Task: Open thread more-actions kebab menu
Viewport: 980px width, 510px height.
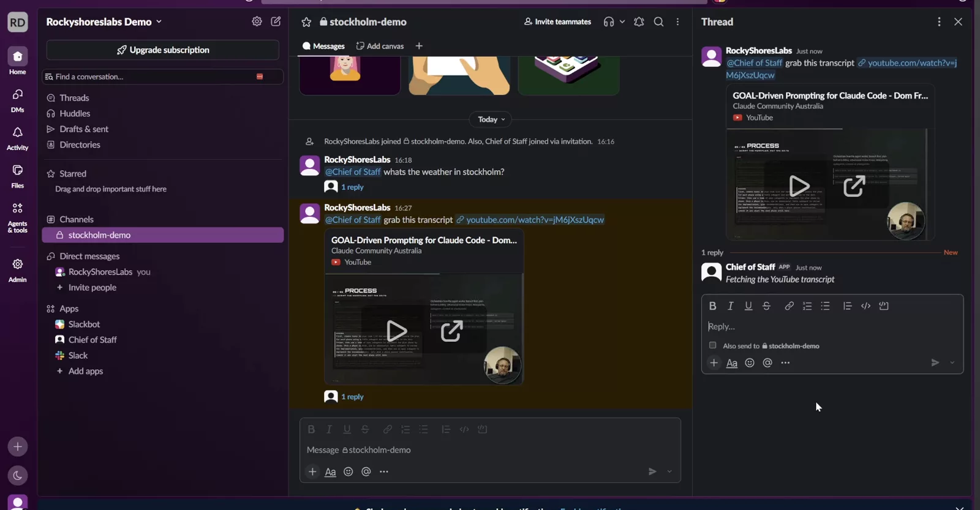Action: click(x=939, y=21)
